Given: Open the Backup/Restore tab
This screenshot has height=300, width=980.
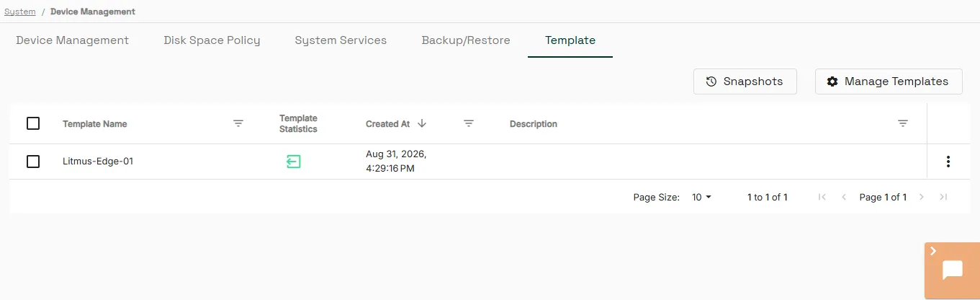Looking at the screenshot, I should 466,40.
